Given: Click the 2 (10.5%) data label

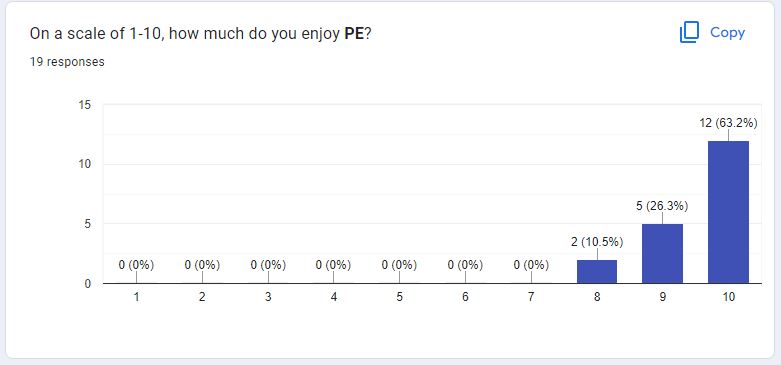Looking at the screenshot, I should (597, 243).
